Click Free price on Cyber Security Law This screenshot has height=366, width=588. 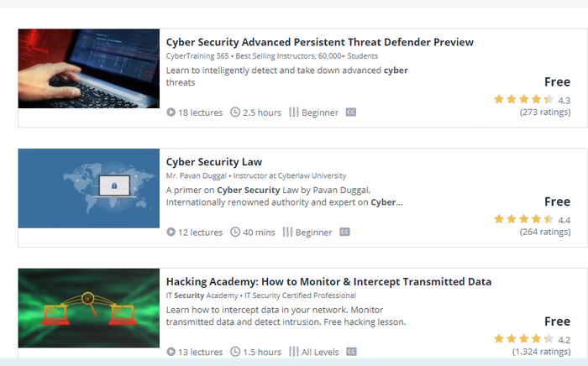tap(557, 202)
